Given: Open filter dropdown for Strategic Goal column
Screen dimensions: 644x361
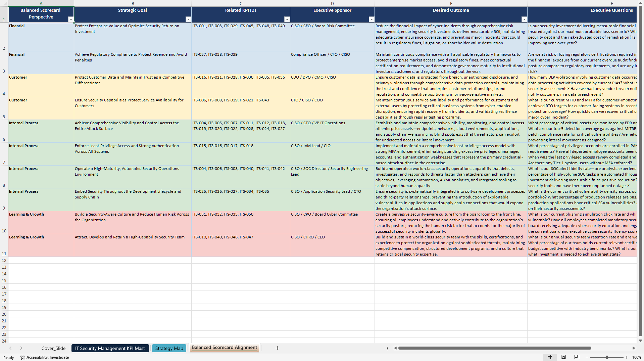Looking at the screenshot, I should [188, 19].
